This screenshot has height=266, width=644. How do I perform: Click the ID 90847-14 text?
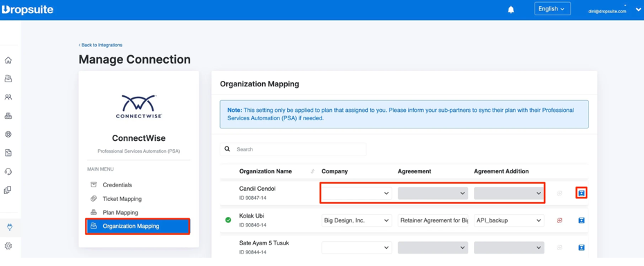(x=253, y=198)
